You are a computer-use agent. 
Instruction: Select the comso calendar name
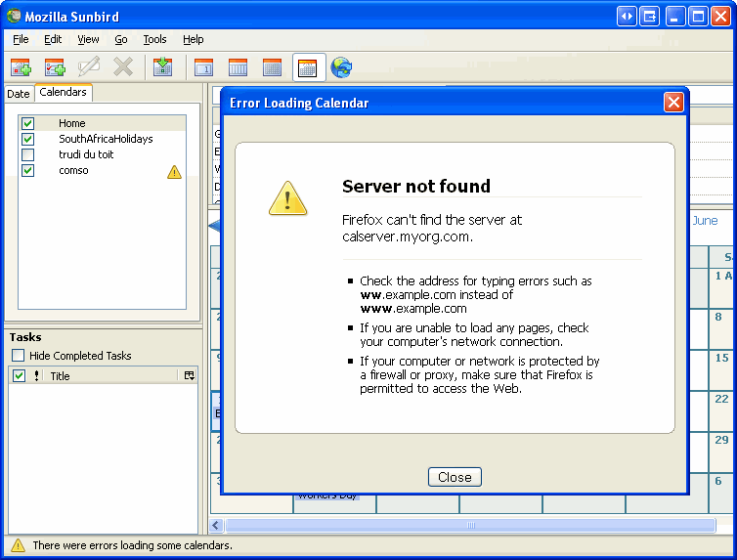73,170
